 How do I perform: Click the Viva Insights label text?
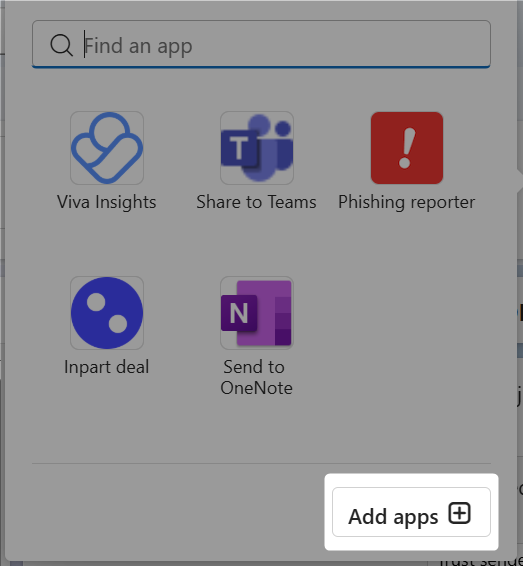point(107,202)
